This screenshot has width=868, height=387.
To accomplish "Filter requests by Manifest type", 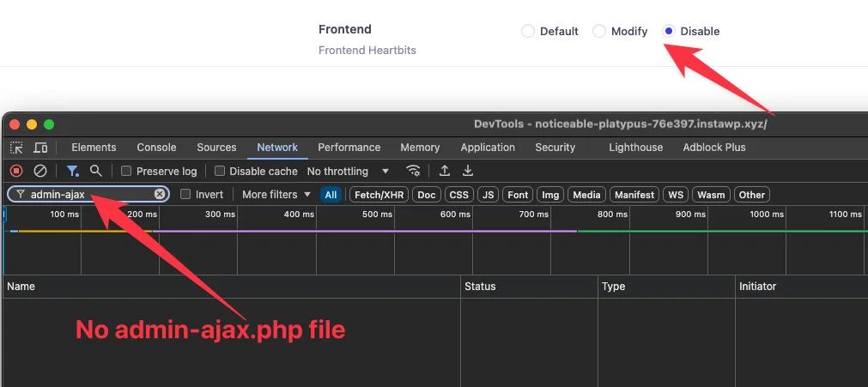I will click(x=634, y=194).
